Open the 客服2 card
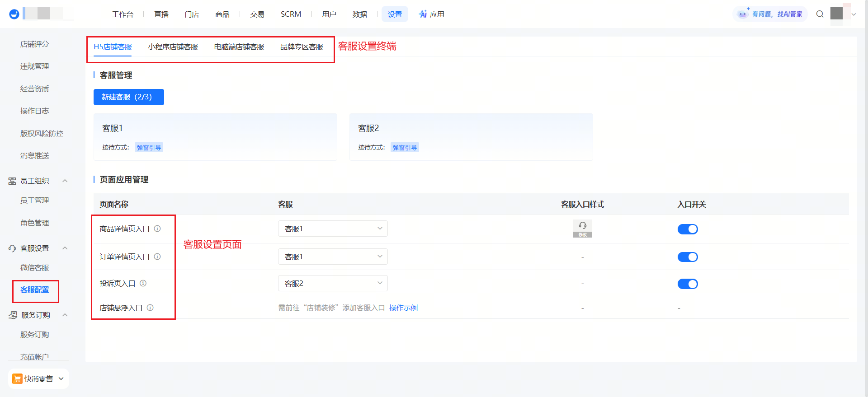Screen dimensions: 868x397 (471, 137)
